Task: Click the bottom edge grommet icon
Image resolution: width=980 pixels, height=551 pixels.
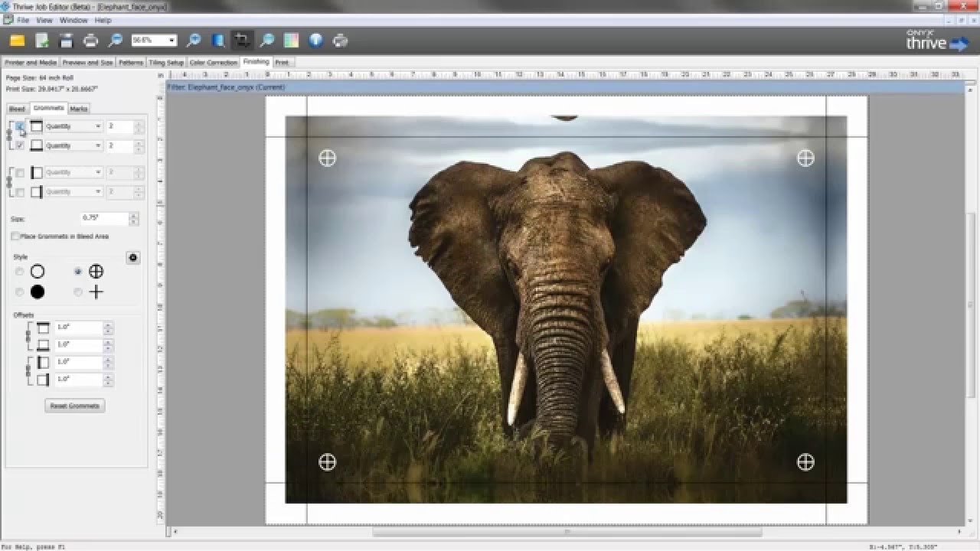Action: coord(36,145)
